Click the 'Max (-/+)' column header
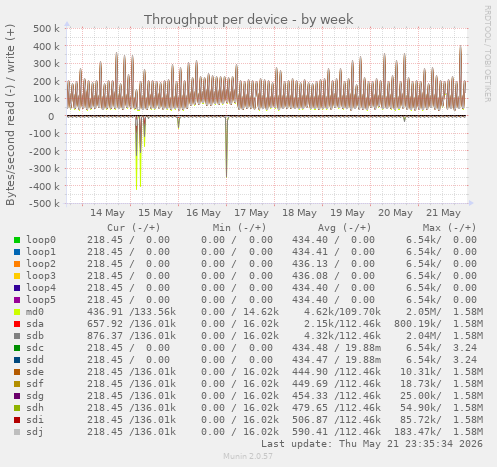The image size is (497, 467). pyautogui.click(x=449, y=228)
